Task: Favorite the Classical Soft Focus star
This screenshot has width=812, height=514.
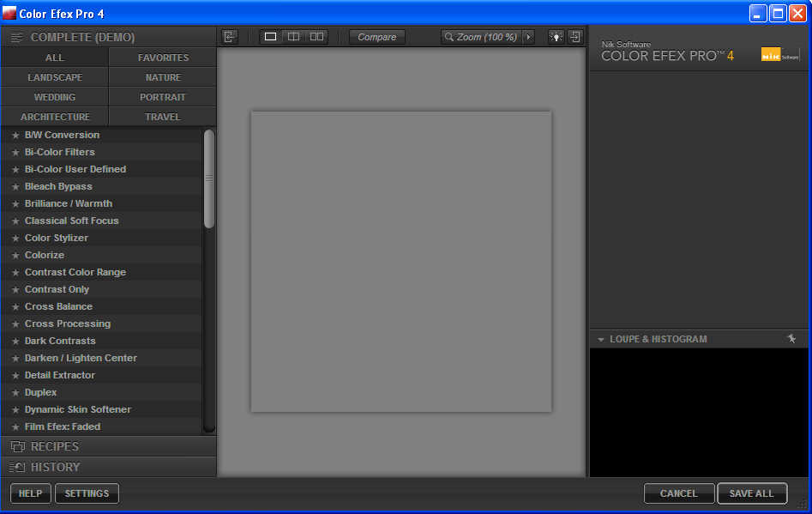Action: (x=15, y=221)
